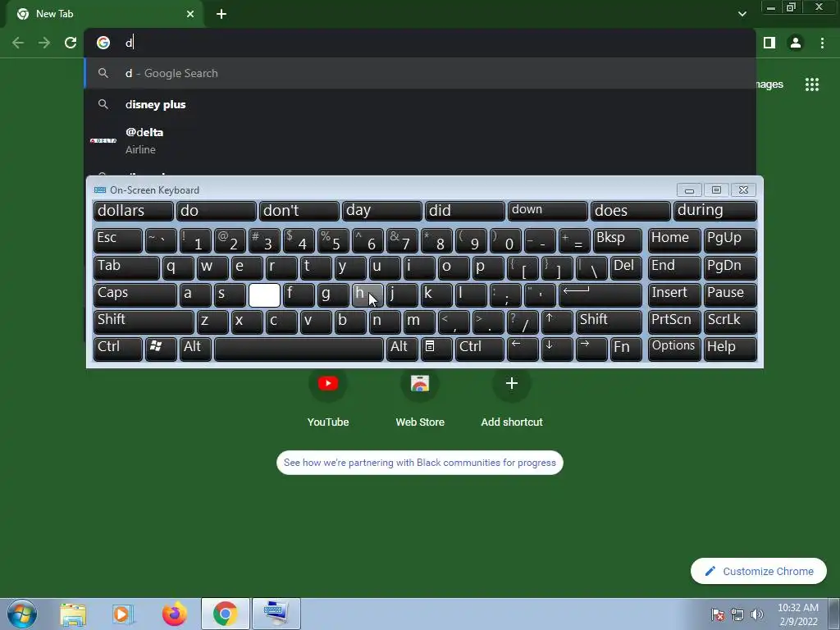The width and height of the screenshot is (840, 630).
Task: Open Windows Media Player from taskbar
Action: pos(123,614)
